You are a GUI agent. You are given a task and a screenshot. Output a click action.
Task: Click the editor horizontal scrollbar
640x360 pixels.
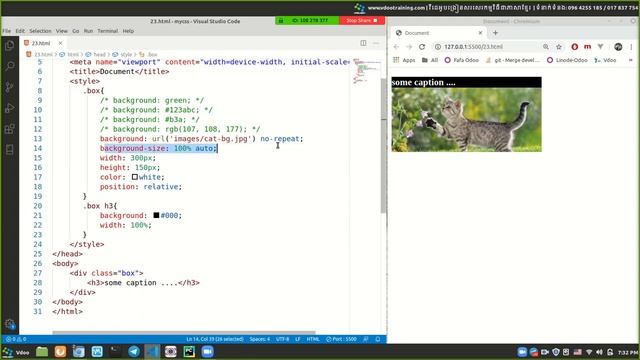click(x=184, y=333)
